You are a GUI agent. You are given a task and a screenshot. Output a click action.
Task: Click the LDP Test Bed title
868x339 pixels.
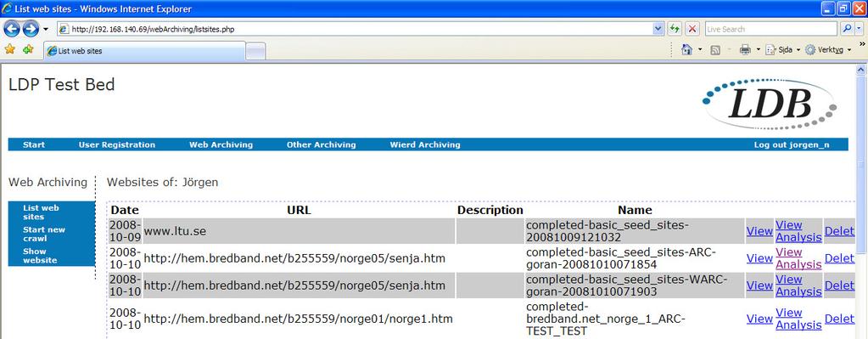61,85
